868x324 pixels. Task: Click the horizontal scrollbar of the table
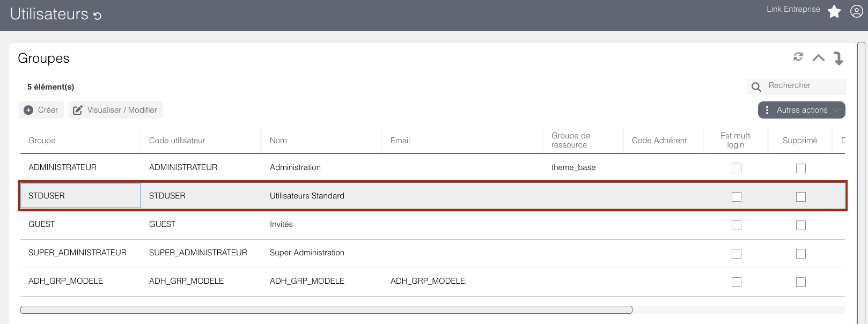tap(326, 310)
